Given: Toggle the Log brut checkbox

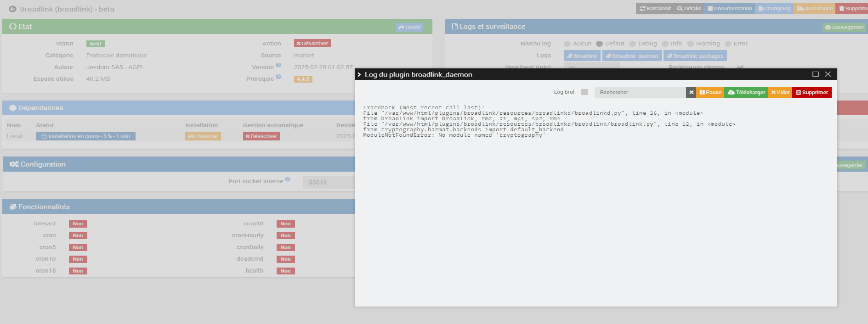Looking at the screenshot, I should pos(584,92).
